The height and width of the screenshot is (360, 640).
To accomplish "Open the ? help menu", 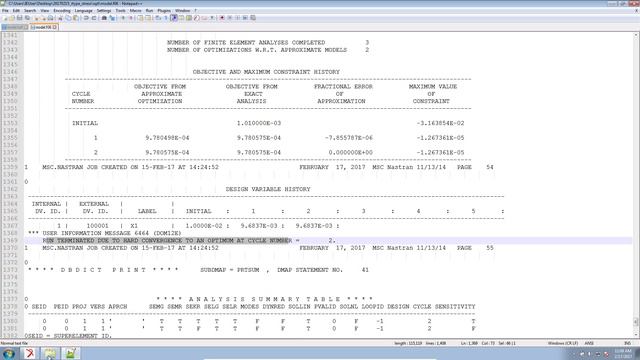I will click(x=196, y=11).
